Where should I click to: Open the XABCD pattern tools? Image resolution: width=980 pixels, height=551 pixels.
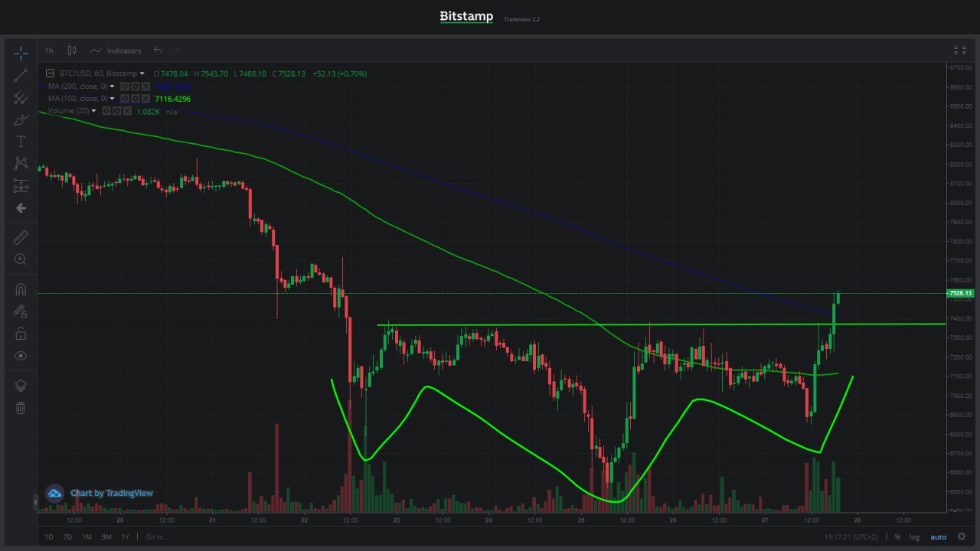tap(21, 163)
